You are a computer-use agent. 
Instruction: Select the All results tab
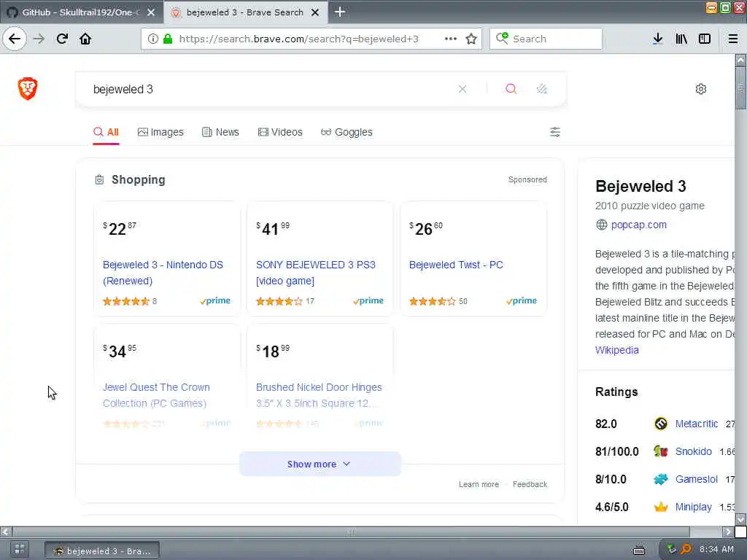pos(106,132)
